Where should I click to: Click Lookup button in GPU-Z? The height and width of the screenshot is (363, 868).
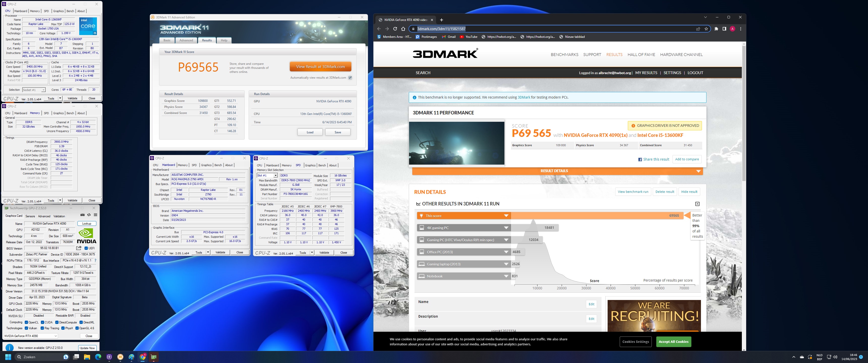click(87, 224)
